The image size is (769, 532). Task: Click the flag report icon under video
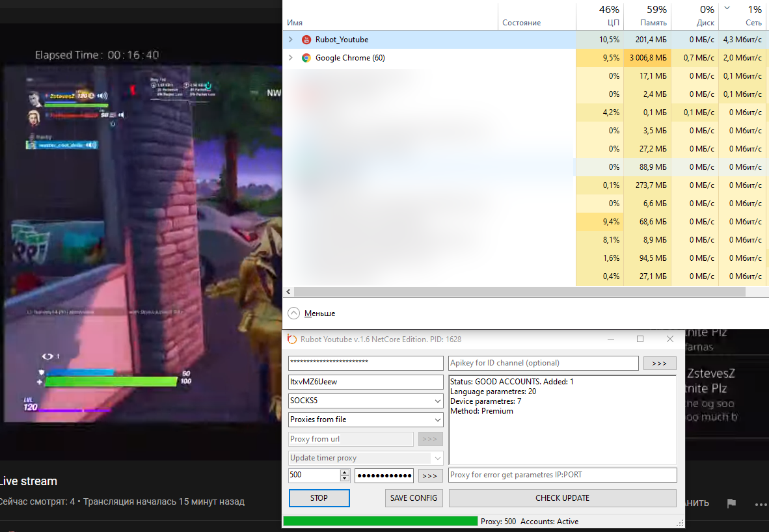coord(731,503)
